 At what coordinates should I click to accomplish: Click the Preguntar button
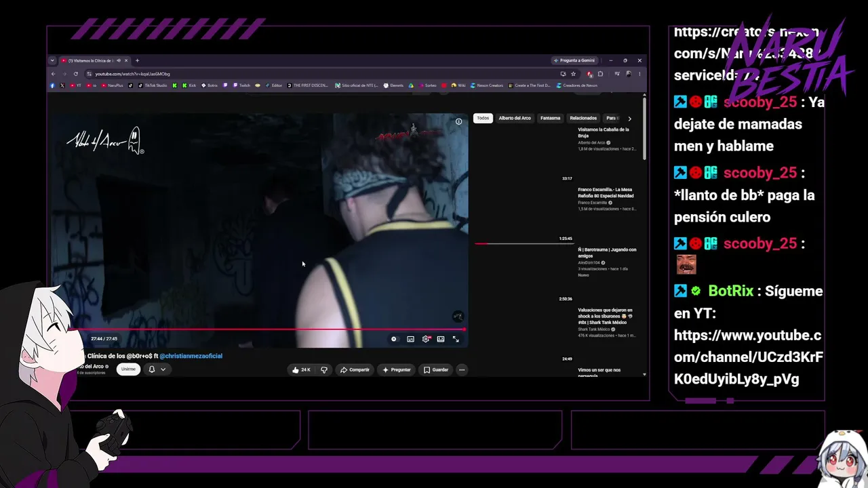point(397,370)
